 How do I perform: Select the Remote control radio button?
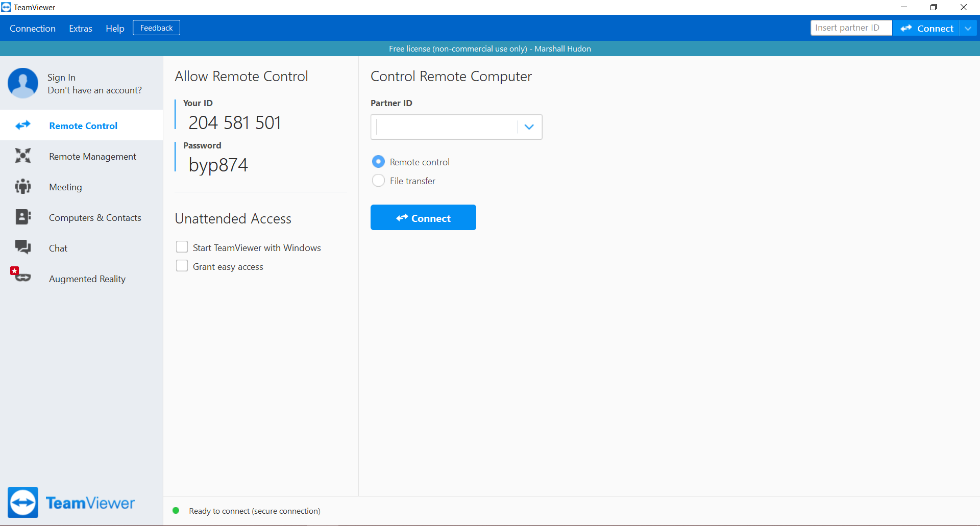[x=378, y=162]
